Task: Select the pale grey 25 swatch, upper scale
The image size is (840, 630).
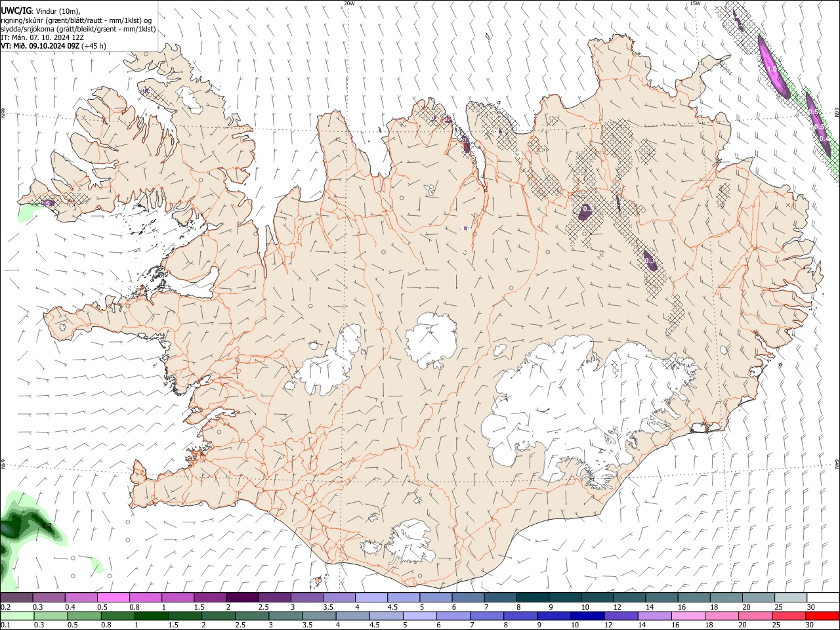Action: tap(791, 597)
